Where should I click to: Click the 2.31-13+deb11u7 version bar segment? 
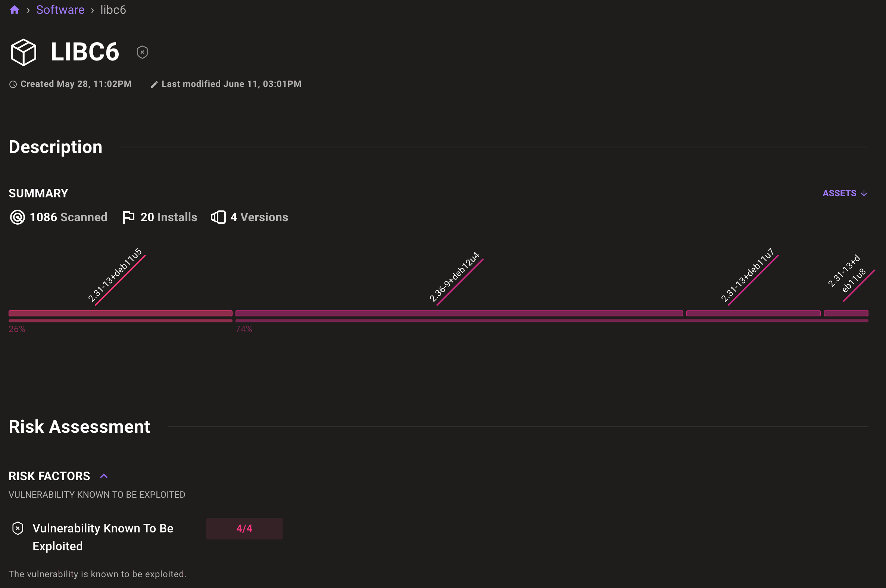pos(753,313)
